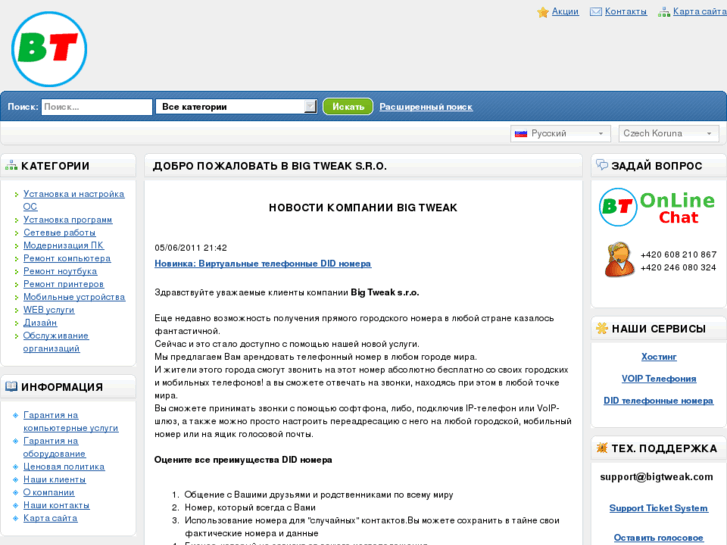Viewport: 727px width, 545px height.
Task: Open the Русский language dropdown
Action: click(x=560, y=134)
